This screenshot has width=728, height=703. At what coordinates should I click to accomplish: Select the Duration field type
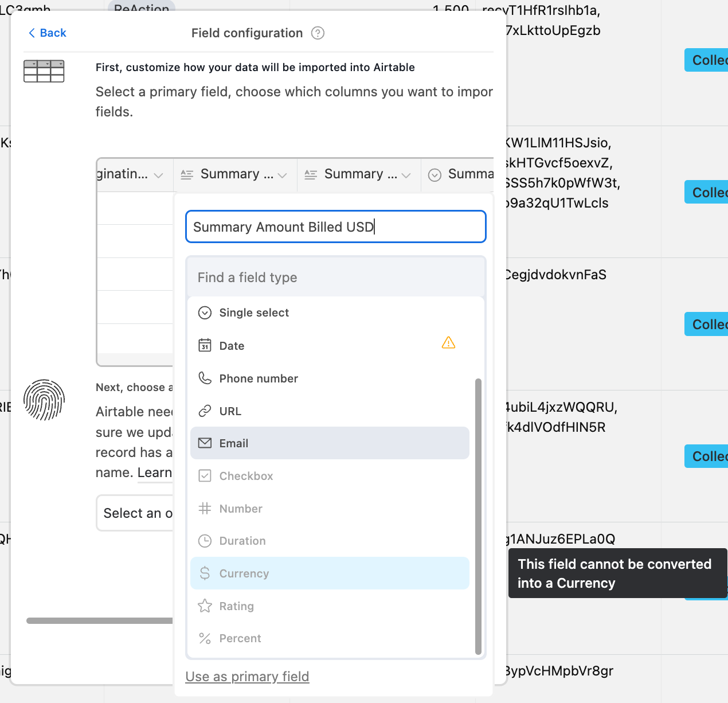pyautogui.click(x=330, y=541)
